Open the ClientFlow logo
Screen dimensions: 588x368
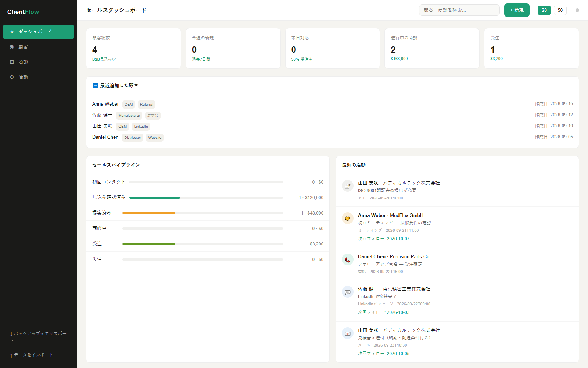[x=23, y=12]
